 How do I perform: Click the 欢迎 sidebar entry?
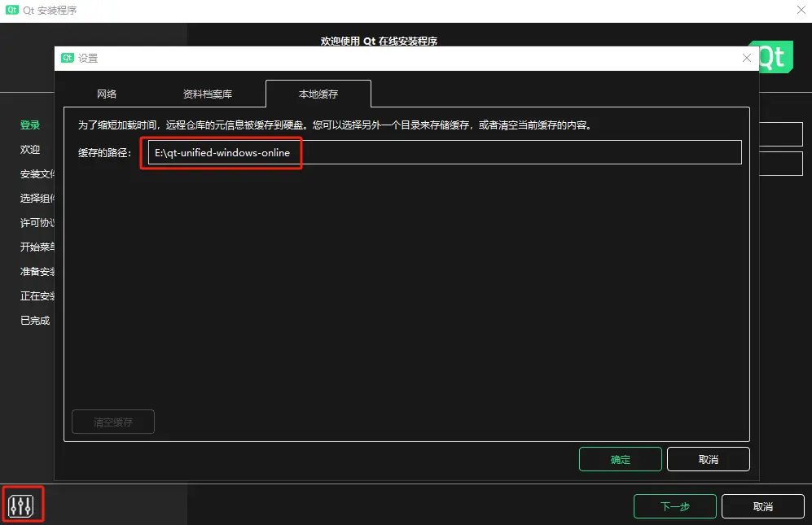(29, 149)
